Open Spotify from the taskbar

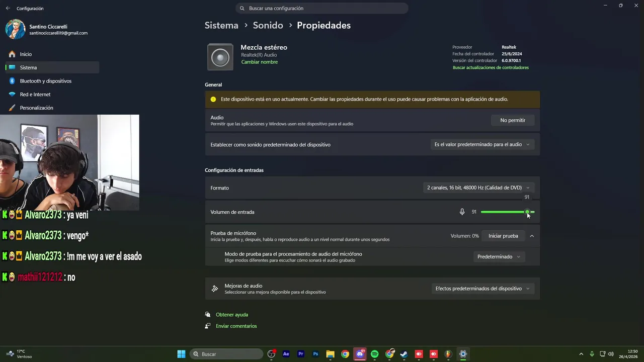[374, 354]
